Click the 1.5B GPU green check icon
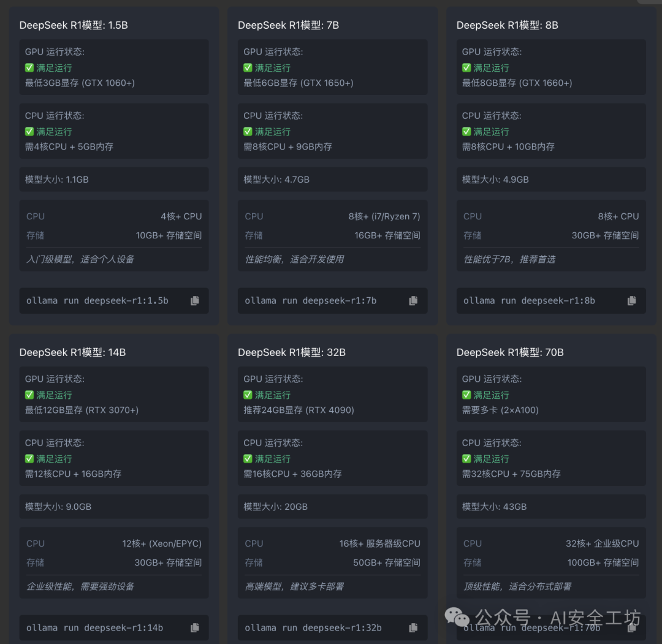This screenshot has width=662, height=644. point(29,67)
